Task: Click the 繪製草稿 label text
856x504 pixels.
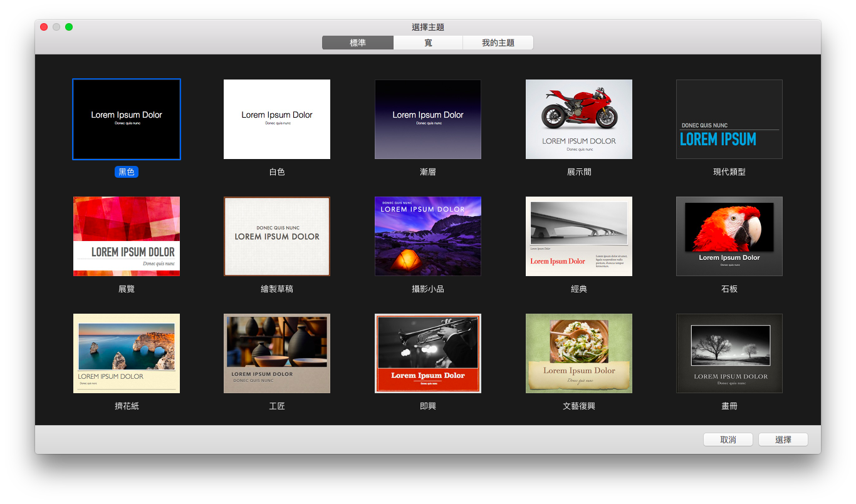Action: (277, 289)
